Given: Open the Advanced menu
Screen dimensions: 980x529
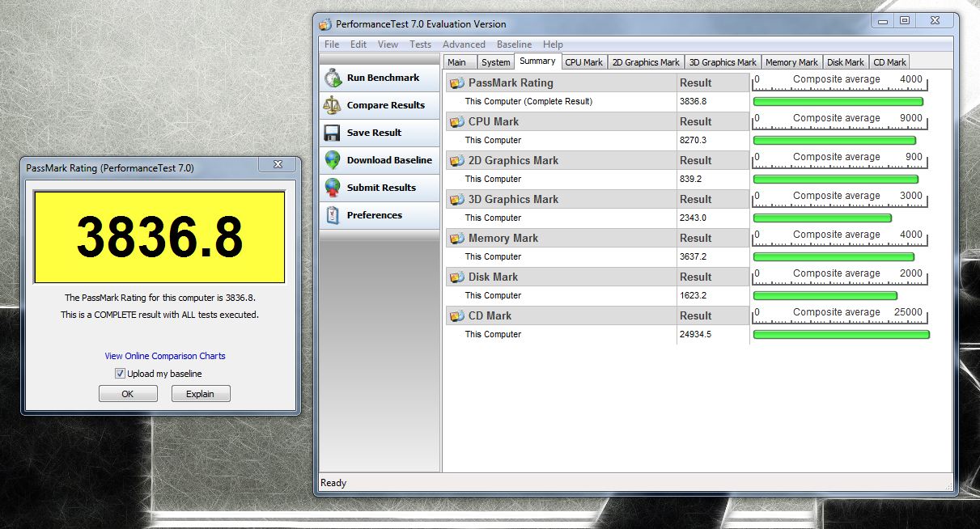Looking at the screenshot, I should click(464, 44).
